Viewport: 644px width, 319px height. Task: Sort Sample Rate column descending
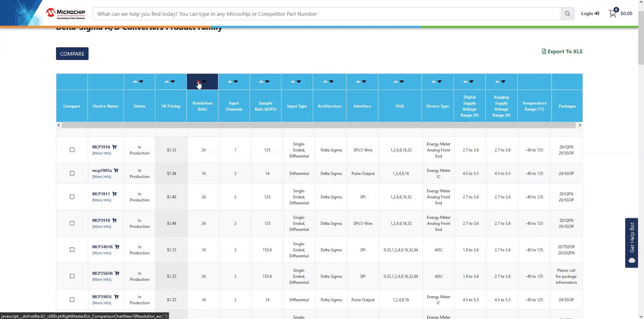267,81
